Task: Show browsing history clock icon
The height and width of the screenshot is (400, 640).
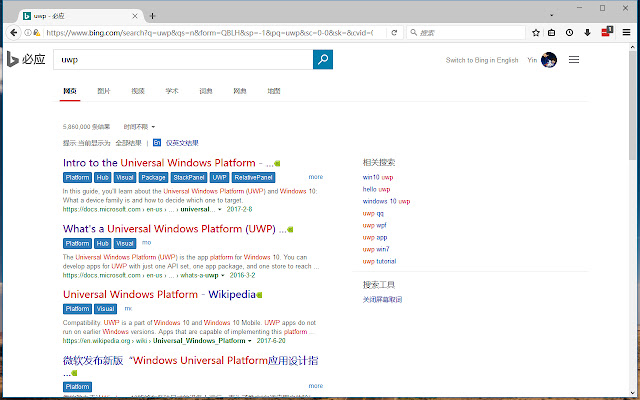Action: pyautogui.click(x=569, y=33)
